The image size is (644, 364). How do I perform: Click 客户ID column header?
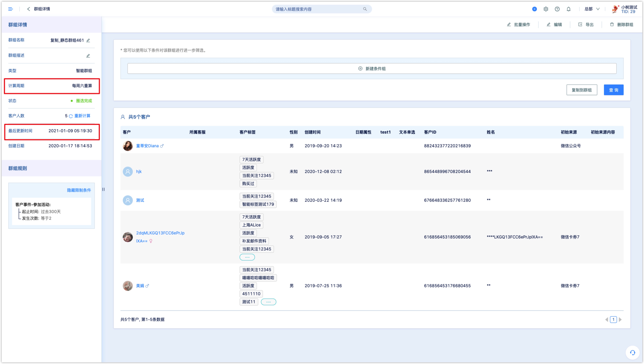430,132
